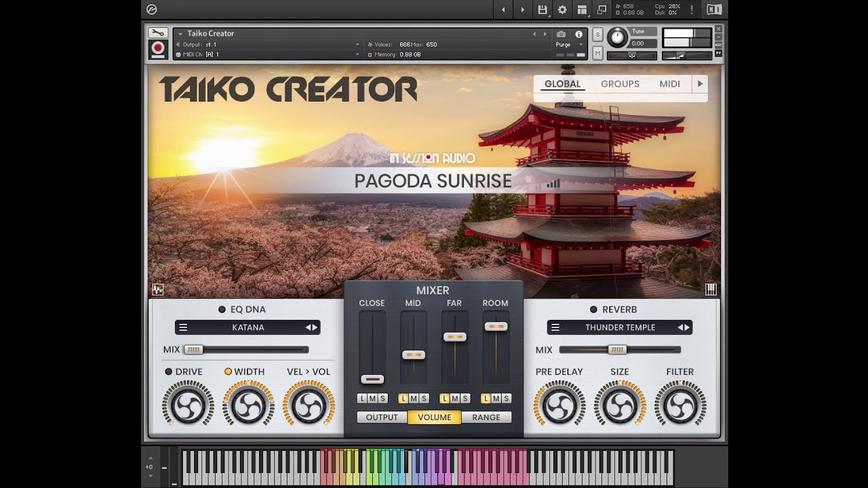
Task: Open the Output st. 1 dropdown
Action: [x=357, y=45]
